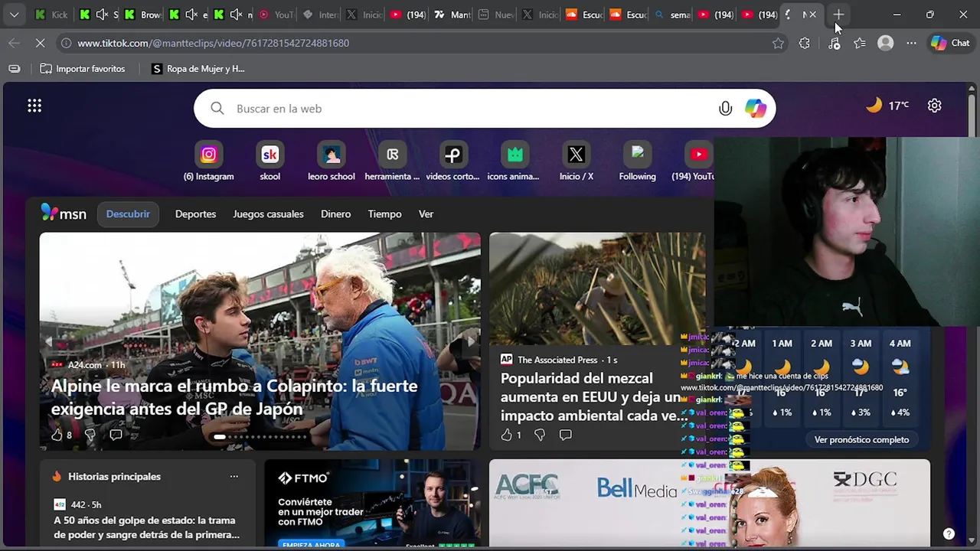
Task: Open the favorites bar toggle icon
Action: point(15,69)
